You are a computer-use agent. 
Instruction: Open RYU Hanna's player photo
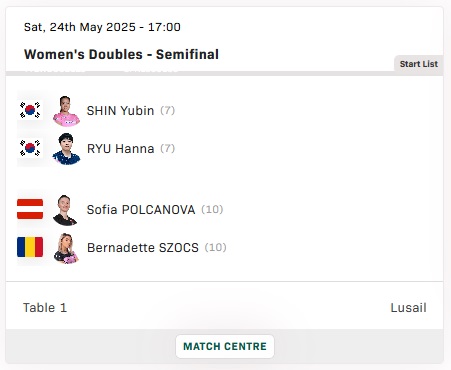tap(66, 149)
